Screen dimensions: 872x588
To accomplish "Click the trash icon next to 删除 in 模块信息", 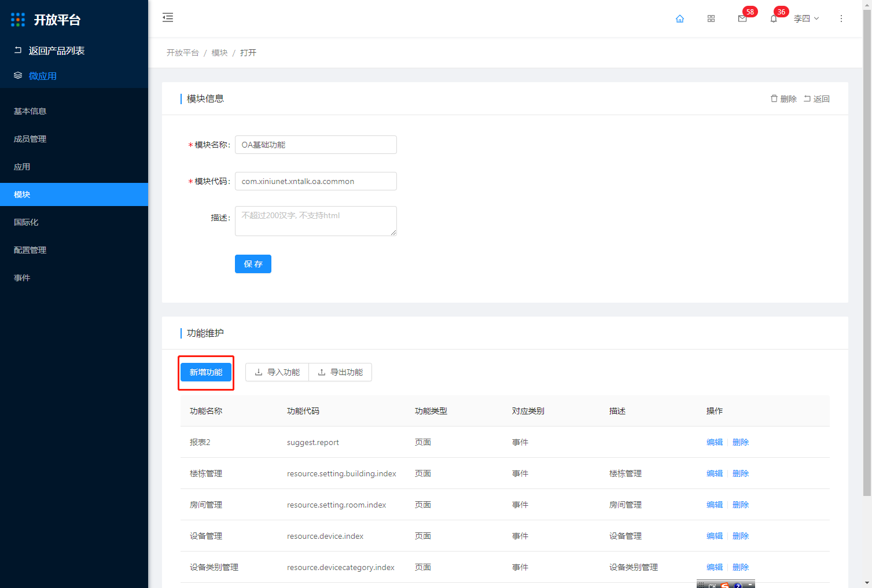I will [x=774, y=98].
